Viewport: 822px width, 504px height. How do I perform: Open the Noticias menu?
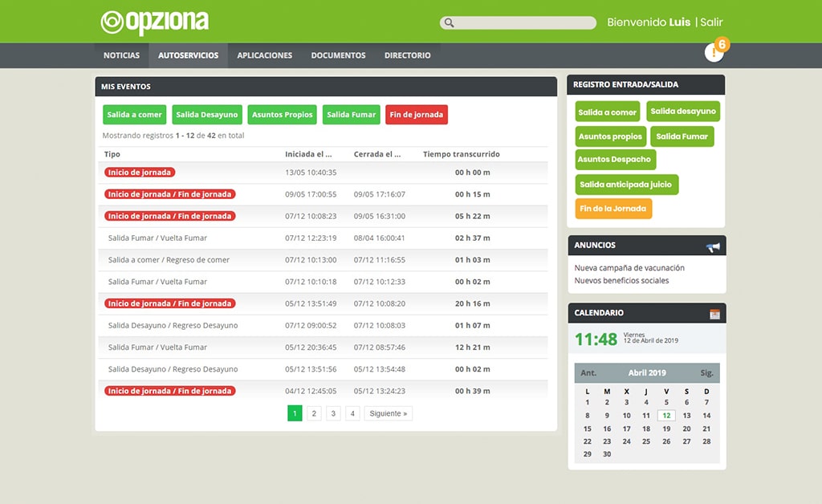click(x=122, y=55)
